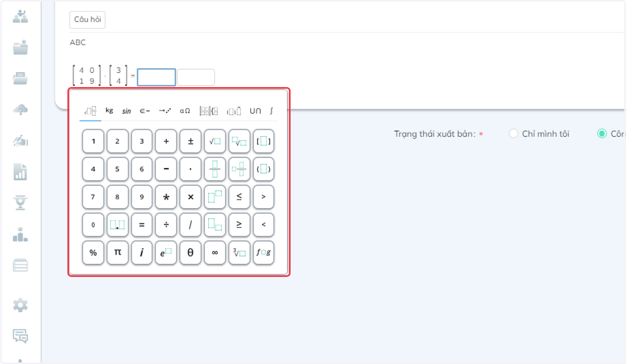Insert the decimal point template key
Screen dimensions: 626x364
tap(117, 225)
